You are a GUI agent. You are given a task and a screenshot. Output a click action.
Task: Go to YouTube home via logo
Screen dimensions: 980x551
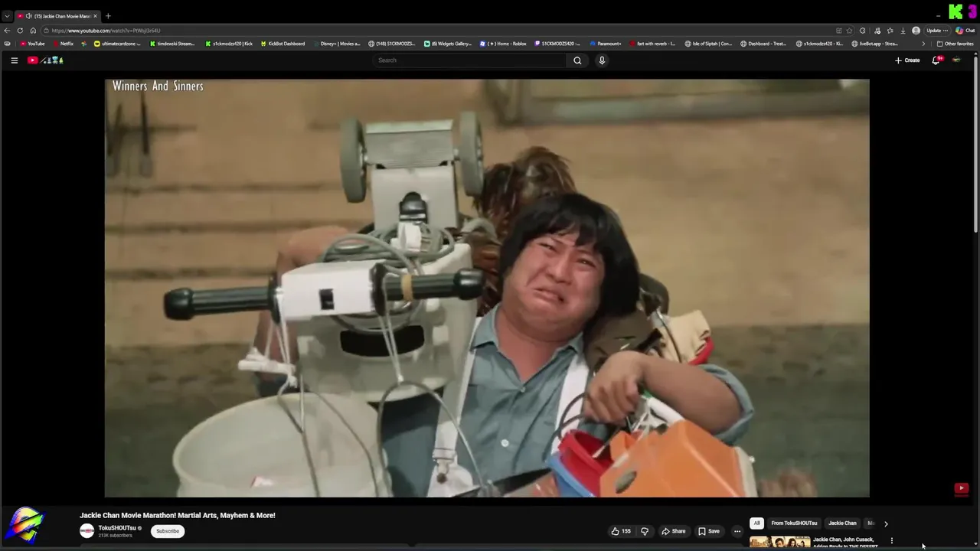pos(45,60)
